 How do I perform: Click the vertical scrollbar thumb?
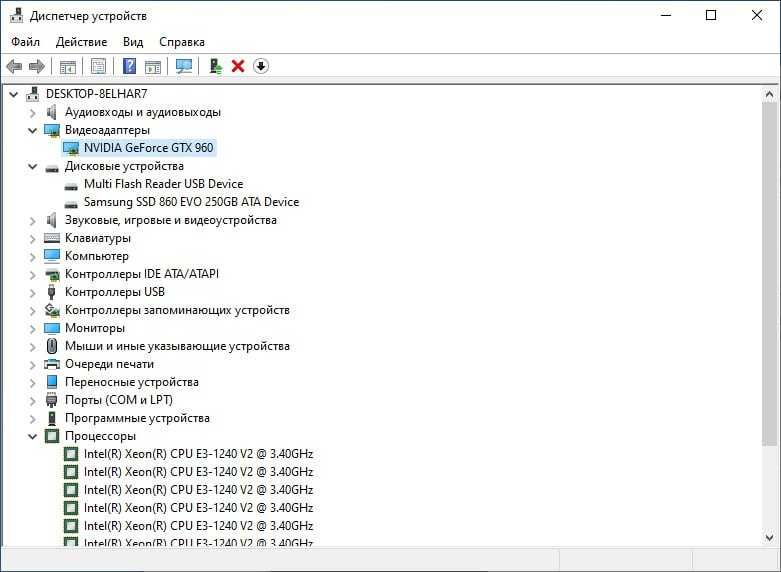tap(769, 274)
